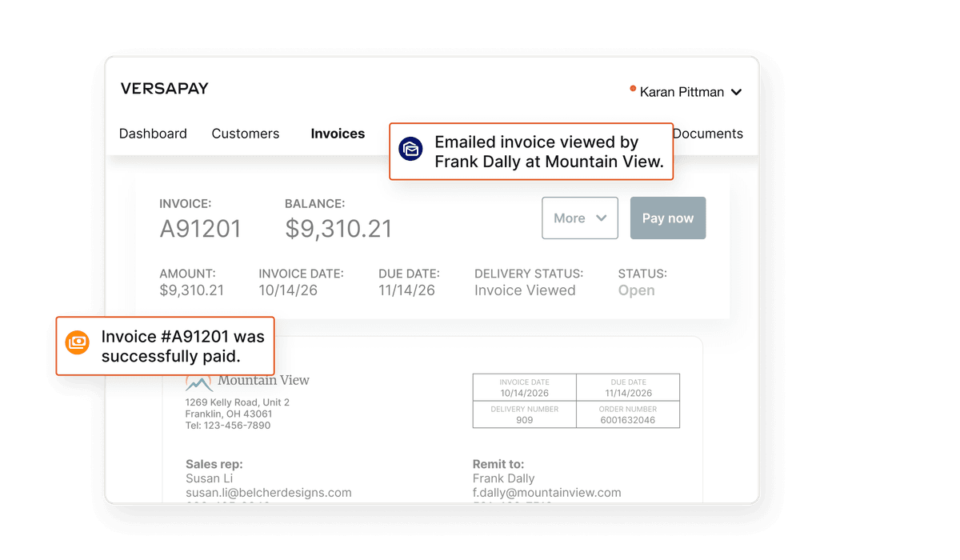Open the Documents tab

click(x=707, y=134)
